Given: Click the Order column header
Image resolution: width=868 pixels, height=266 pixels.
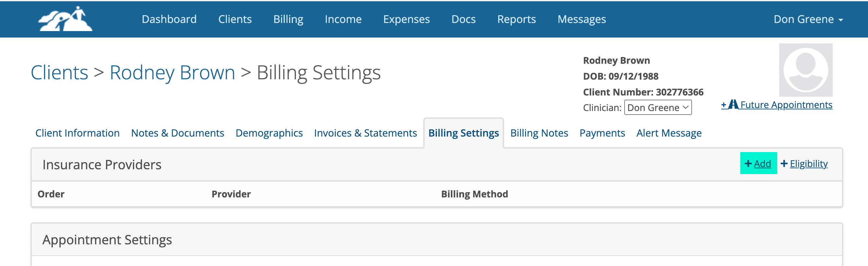Looking at the screenshot, I should (51, 194).
